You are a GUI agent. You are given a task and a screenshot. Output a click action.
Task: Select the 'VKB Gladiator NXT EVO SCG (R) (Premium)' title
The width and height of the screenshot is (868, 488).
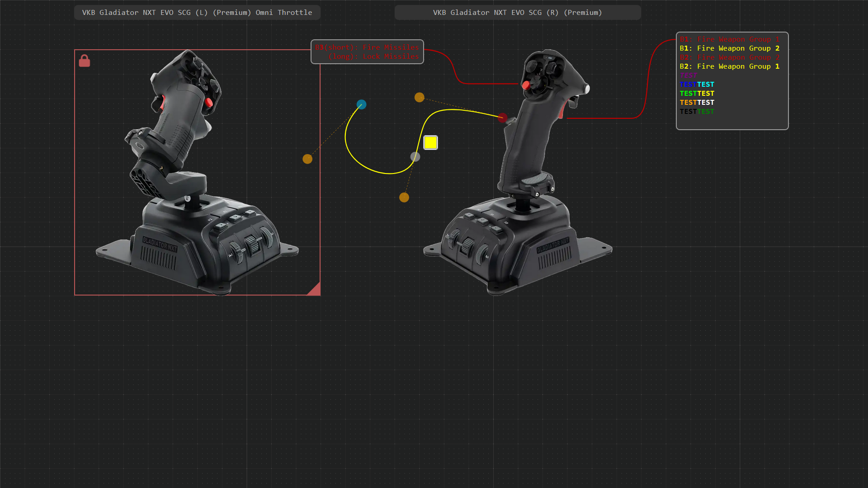(518, 13)
